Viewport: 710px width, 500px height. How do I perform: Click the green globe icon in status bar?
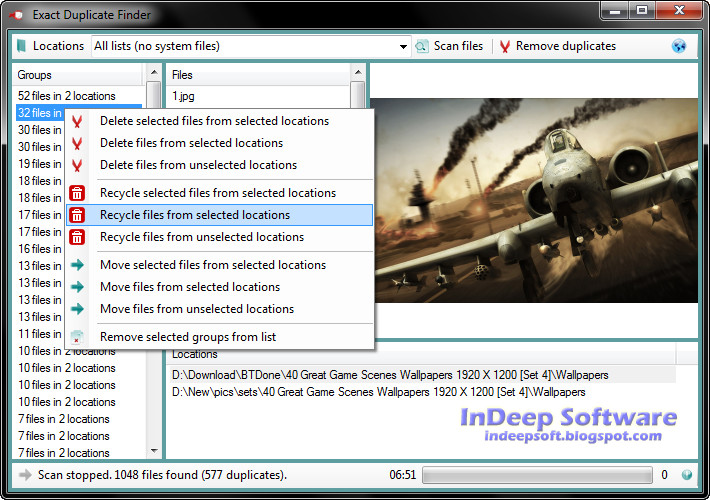pos(686,475)
